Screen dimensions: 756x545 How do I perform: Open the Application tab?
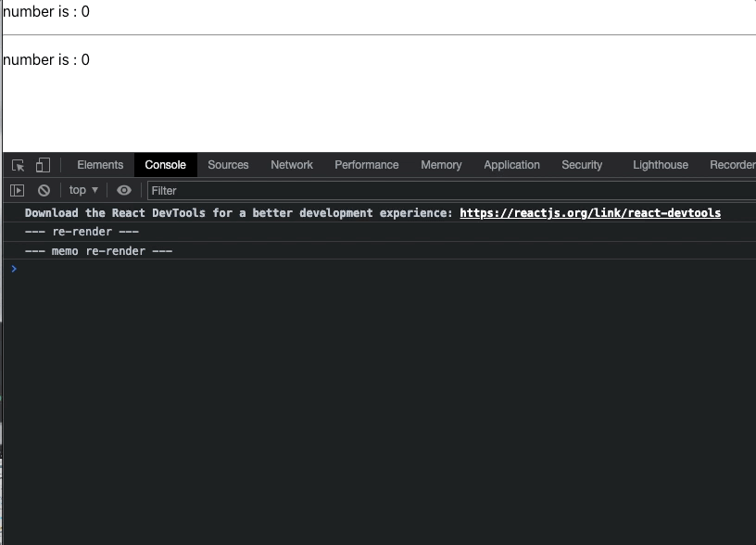[511, 165]
